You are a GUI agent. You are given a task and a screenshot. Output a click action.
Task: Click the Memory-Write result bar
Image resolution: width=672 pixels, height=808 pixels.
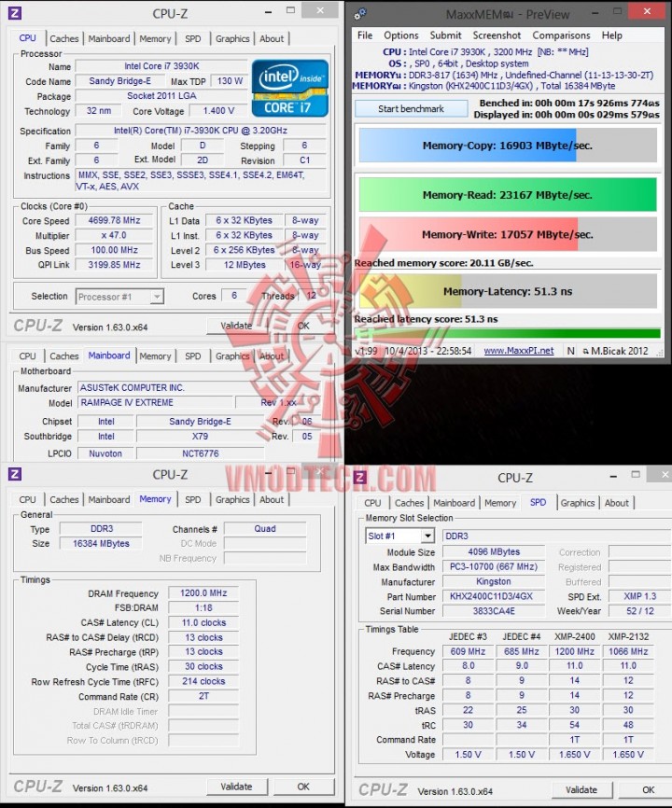pos(508,234)
